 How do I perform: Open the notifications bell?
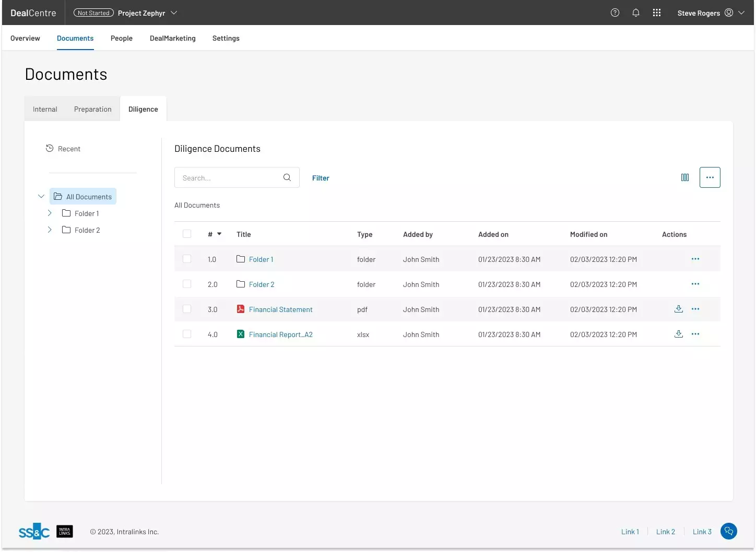(x=636, y=13)
